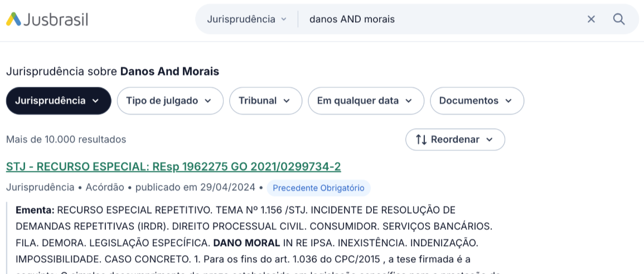Viewport: 644px width, 274px height.
Task: Click the Jusbrasil logo icon
Action: coord(14,19)
